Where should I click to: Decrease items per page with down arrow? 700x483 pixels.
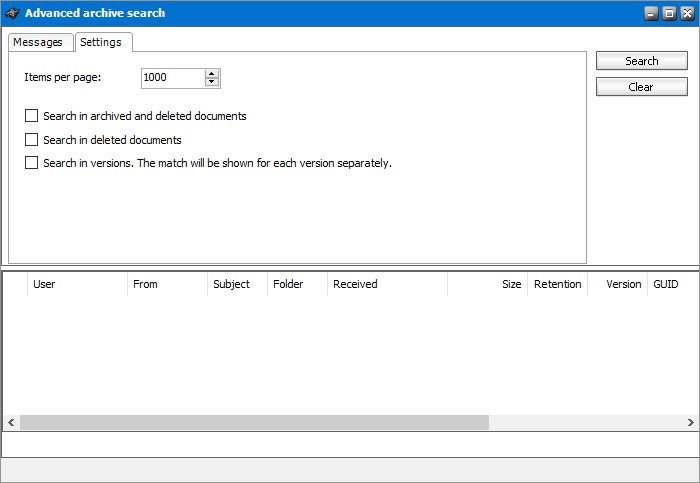click(x=212, y=82)
